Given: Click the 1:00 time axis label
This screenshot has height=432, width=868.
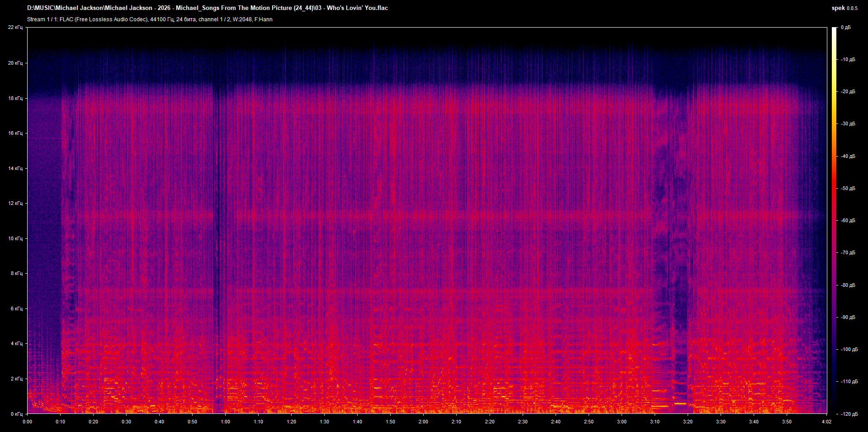Looking at the screenshot, I should [x=225, y=422].
